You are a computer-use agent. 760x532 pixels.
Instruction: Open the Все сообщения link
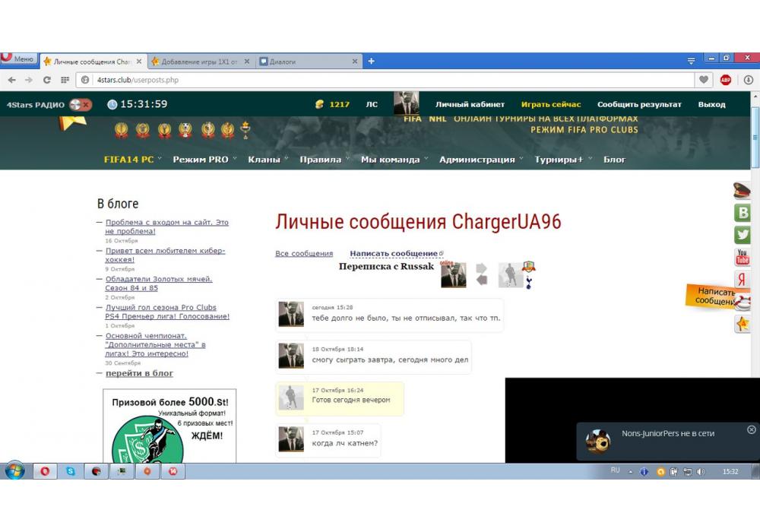point(304,254)
